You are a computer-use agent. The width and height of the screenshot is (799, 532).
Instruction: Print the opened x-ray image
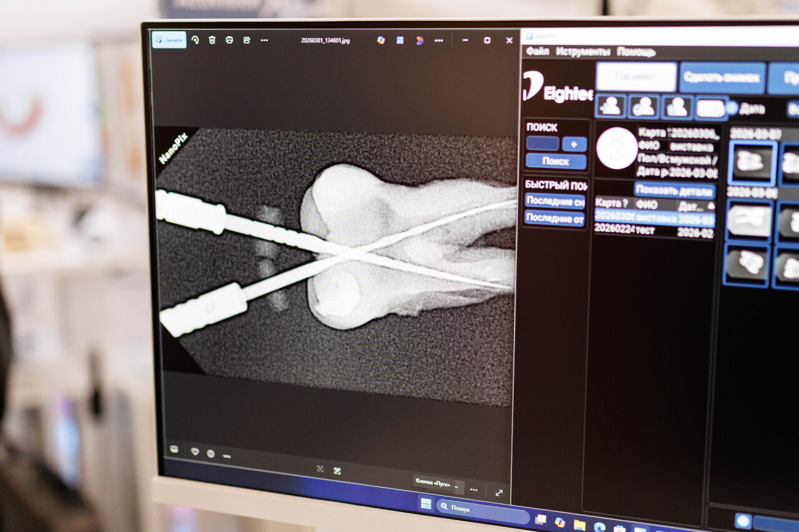click(229, 40)
